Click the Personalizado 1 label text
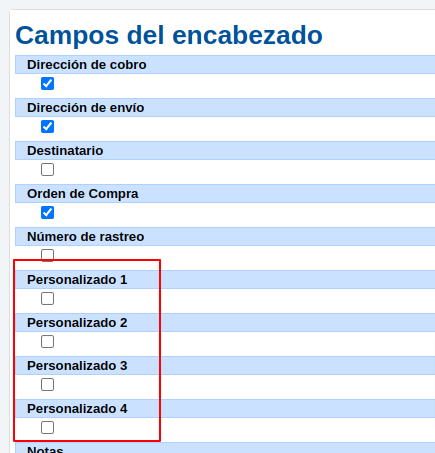435x453 pixels. click(77, 280)
